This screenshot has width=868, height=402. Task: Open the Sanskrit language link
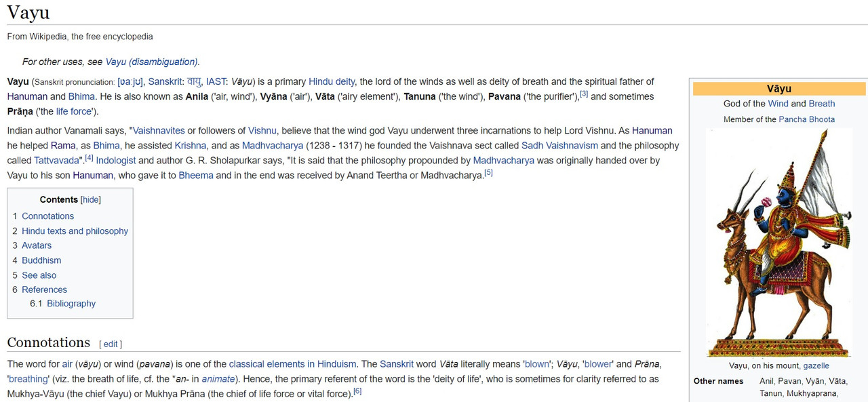click(x=165, y=81)
